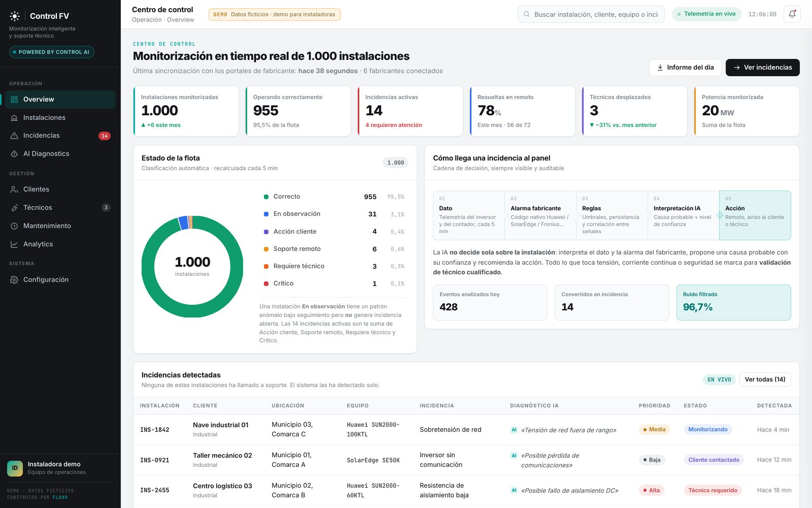Click the Alta priority badge
This screenshot has height=508, width=812.
tap(652, 490)
